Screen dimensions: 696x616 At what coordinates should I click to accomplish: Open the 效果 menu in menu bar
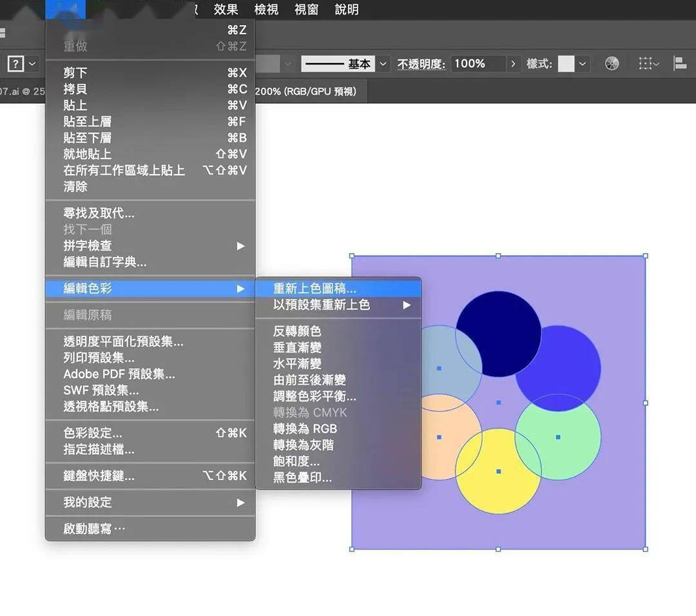click(x=226, y=10)
